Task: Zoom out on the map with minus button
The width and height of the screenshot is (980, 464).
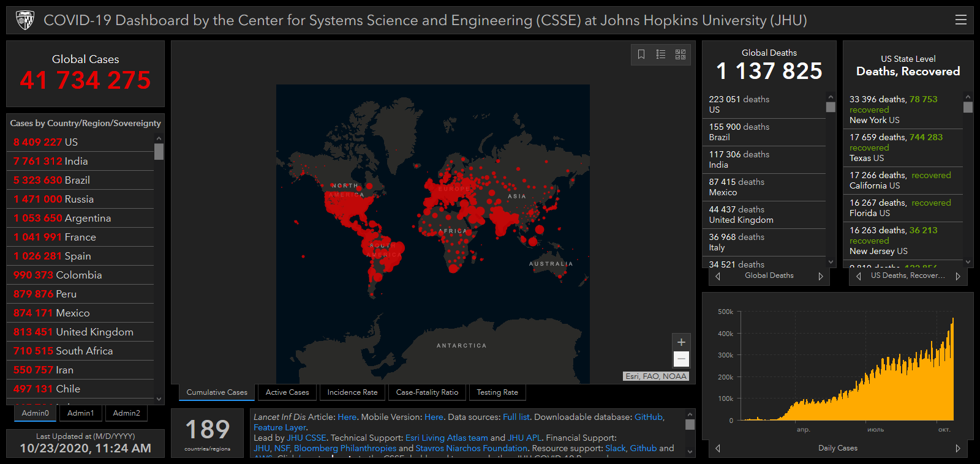Action: pos(681,359)
